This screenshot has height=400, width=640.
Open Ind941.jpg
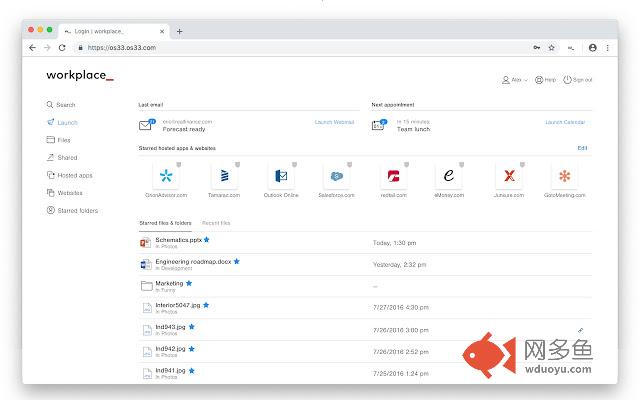coord(170,371)
